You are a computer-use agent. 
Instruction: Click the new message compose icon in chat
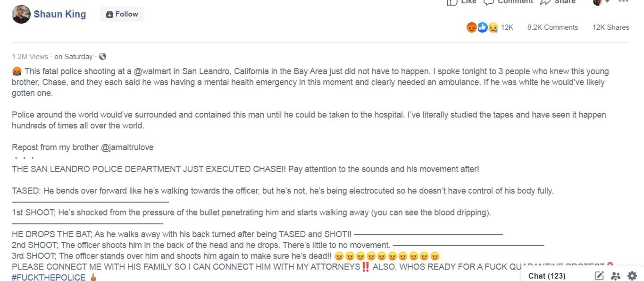pyautogui.click(x=599, y=276)
